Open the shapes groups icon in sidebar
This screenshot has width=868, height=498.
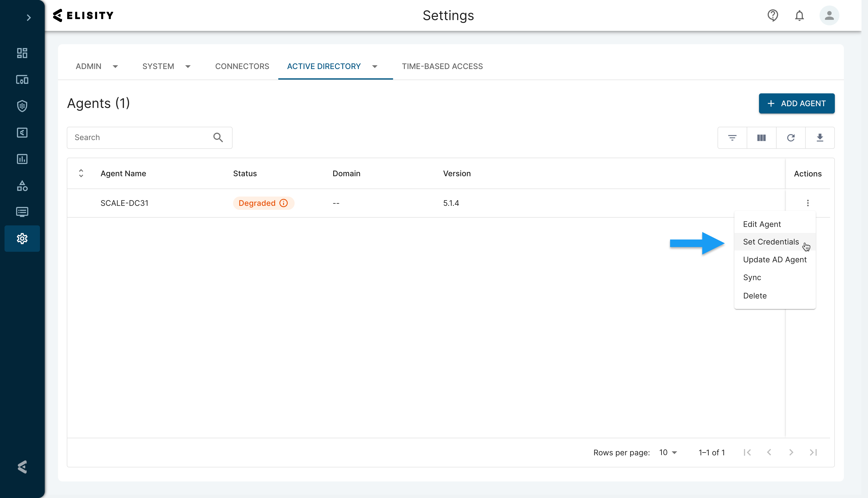pos(22,186)
